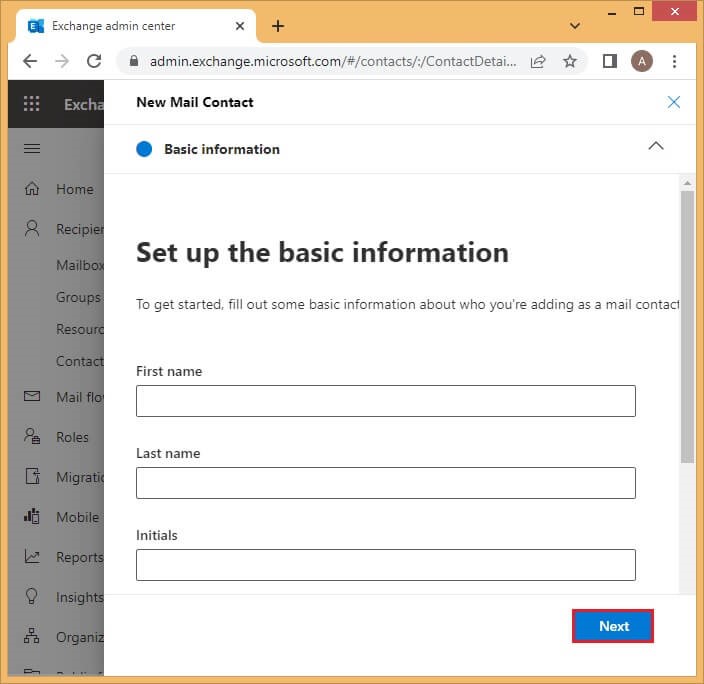Open Reports in the sidebar
This screenshot has height=684, width=704.
pyautogui.click(x=80, y=557)
